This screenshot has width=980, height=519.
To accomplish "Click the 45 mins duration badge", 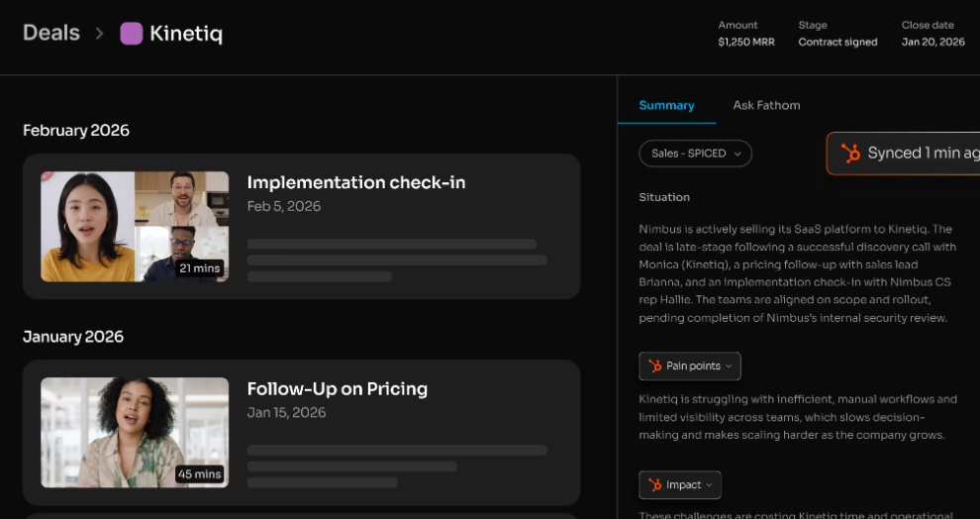I will click(x=199, y=474).
